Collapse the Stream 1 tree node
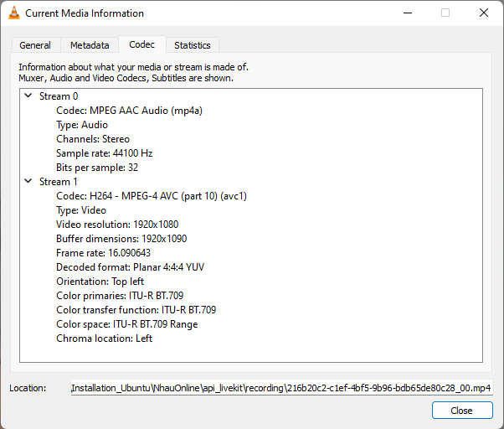 point(28,181)
